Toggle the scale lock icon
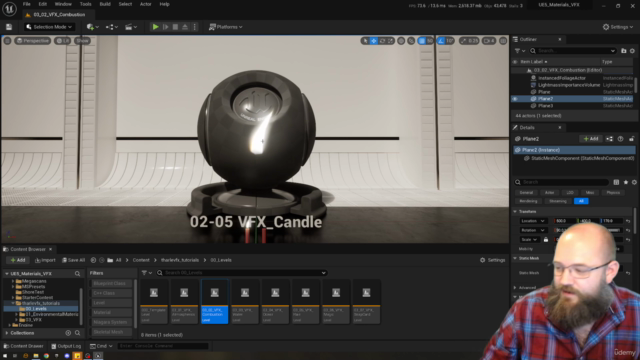The image size is (640, 360). pyautogui.click(x=546, y=240)
